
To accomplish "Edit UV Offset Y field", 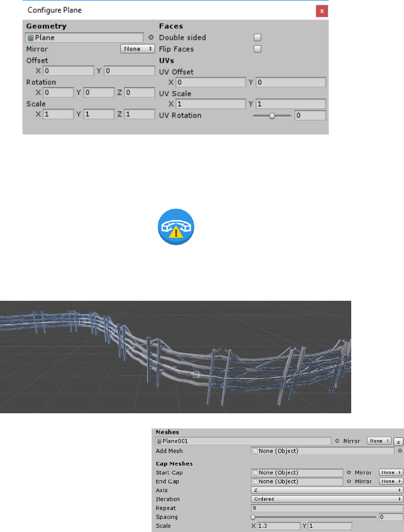I will (291, 82).
